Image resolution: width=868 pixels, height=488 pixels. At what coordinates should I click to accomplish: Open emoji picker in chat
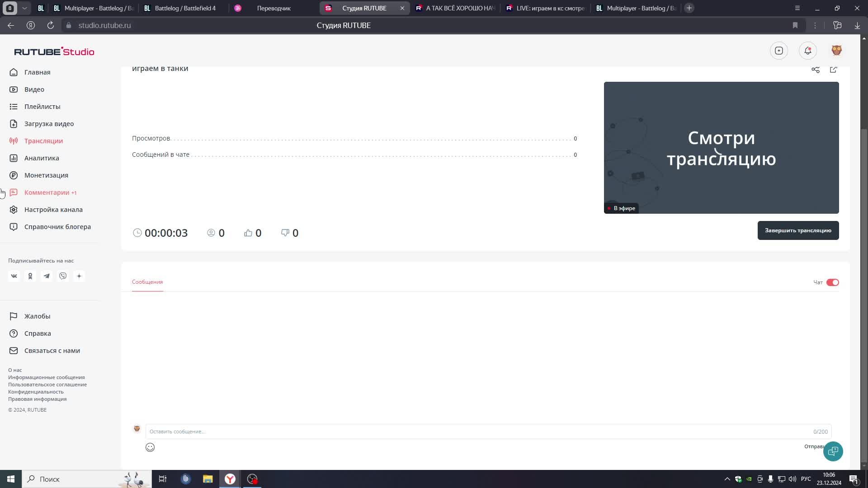tap(150, 447)
